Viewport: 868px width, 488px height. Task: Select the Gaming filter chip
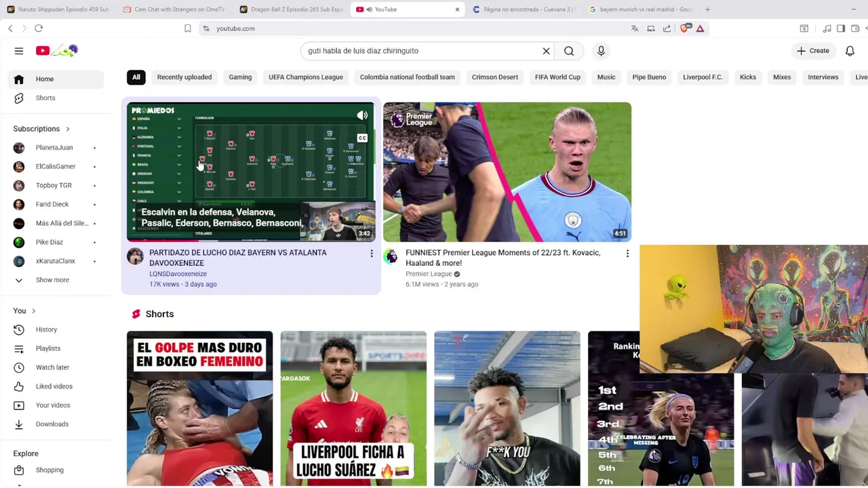[x=240, y=77]
